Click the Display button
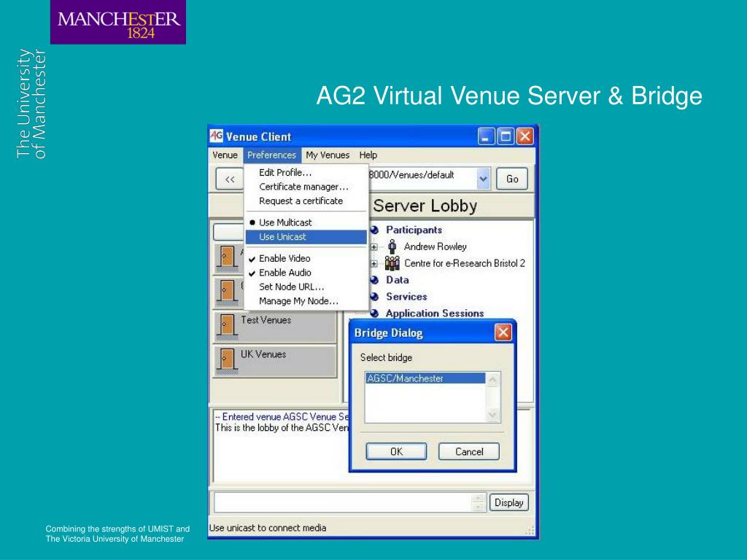 point(508,502)
